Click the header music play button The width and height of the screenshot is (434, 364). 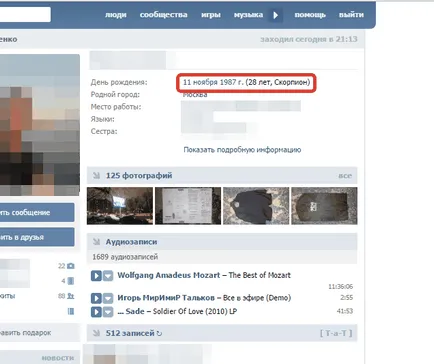(x=276, y=15)
